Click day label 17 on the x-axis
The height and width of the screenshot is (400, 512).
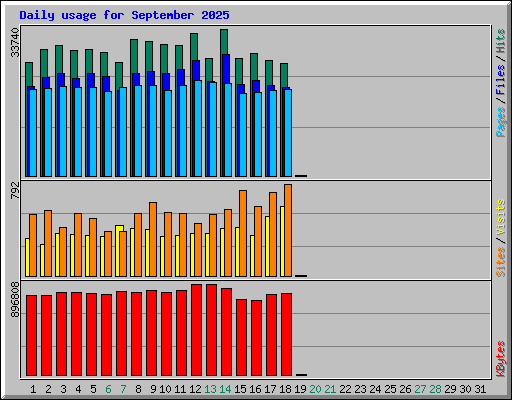(x=270, y=389)
